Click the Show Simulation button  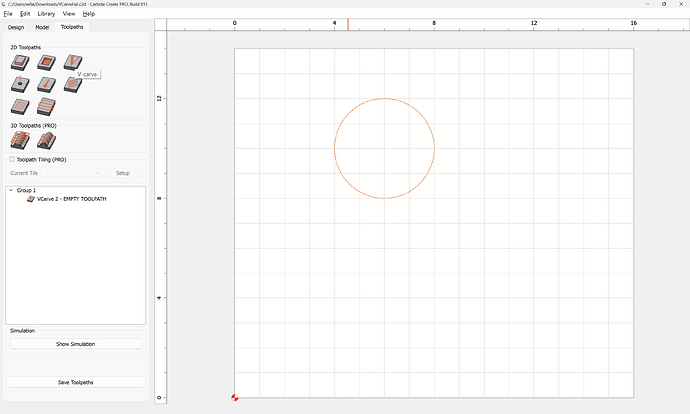[76, 344]
